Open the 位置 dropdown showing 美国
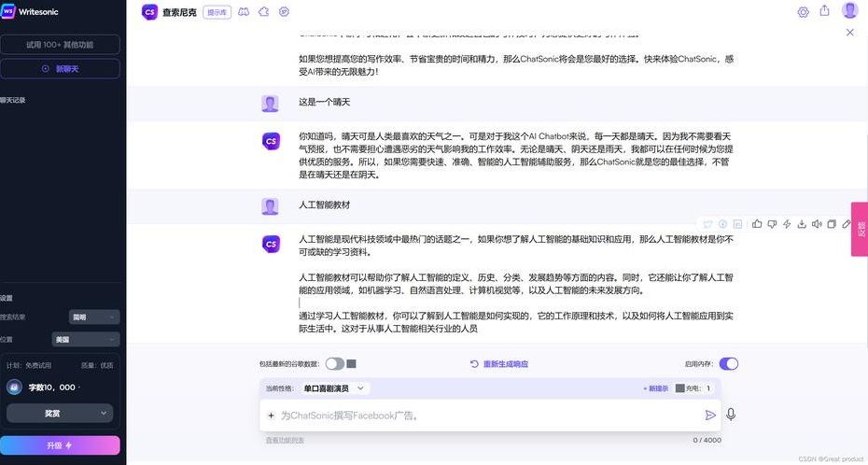Screen dimensions: 868x465 tap(86, 339)
